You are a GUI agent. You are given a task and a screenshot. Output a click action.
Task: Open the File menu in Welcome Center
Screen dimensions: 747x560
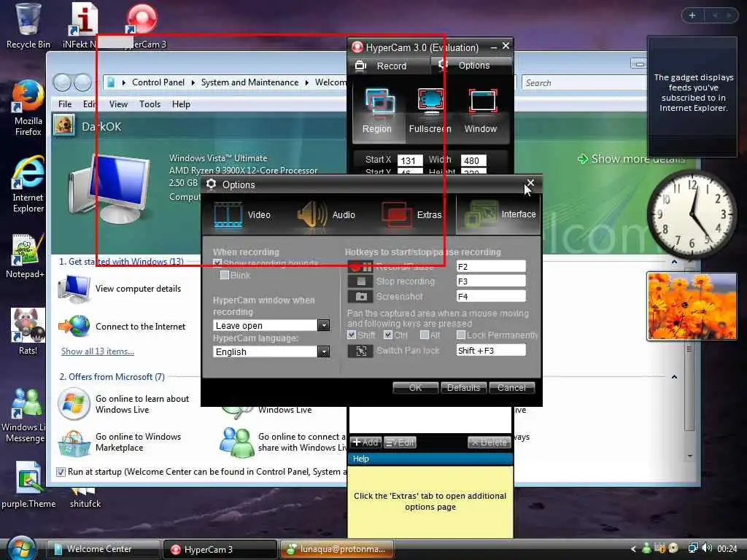coord(65,104)
